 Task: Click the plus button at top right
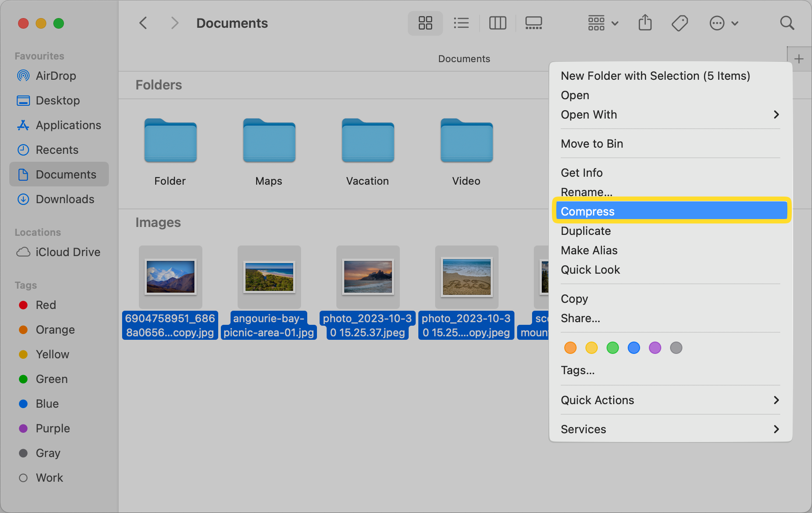point(798,58)
